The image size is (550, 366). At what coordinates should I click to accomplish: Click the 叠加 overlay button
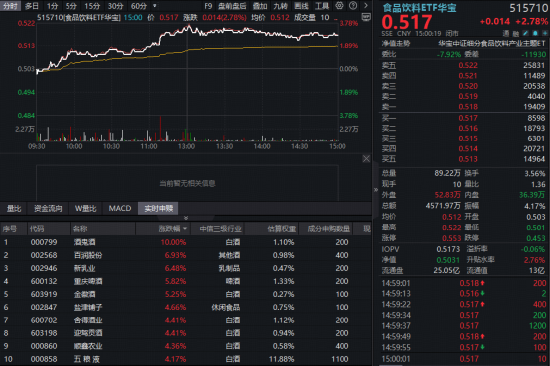260,6
